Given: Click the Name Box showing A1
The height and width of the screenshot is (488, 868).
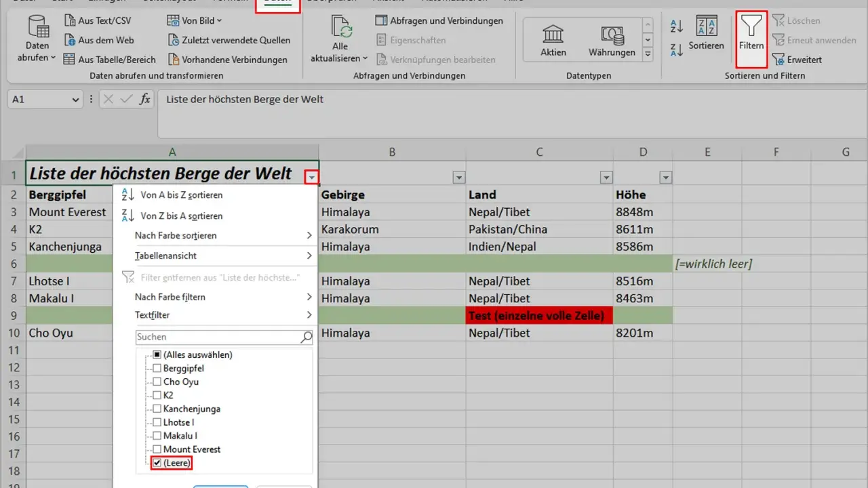Looking at the screenshot, I should [x=38, y=100].
